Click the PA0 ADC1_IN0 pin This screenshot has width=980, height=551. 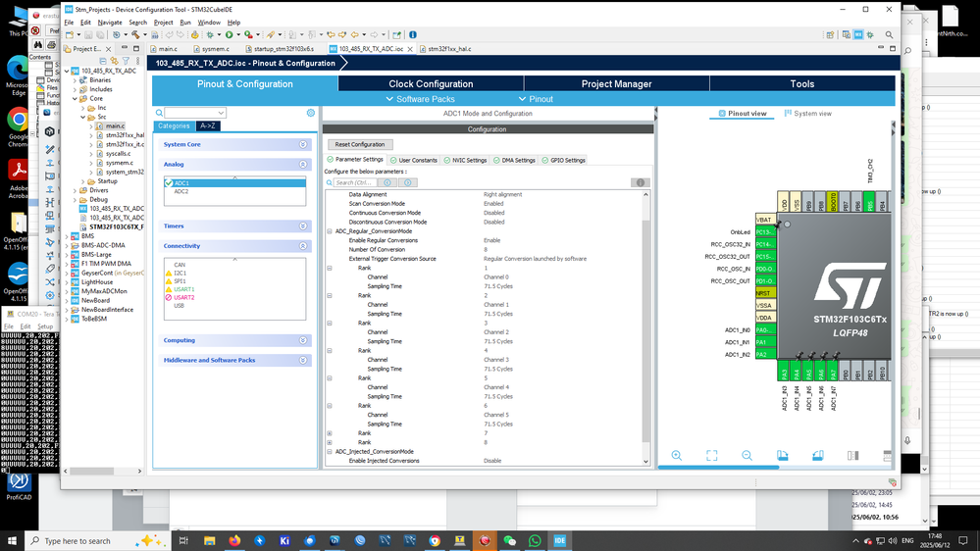[x=765, y=329]
